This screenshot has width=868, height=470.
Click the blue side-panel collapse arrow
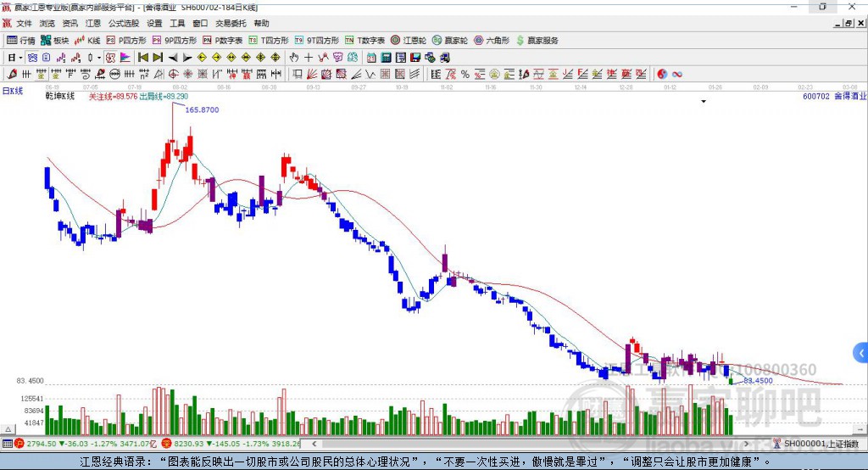pyautogui.click(x=861, y=353)
